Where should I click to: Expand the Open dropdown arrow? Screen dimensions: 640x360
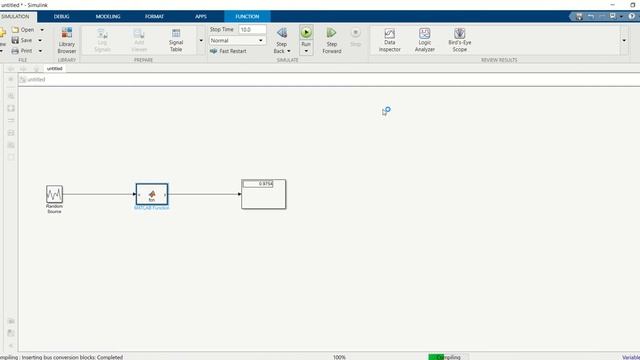[42, 30]
